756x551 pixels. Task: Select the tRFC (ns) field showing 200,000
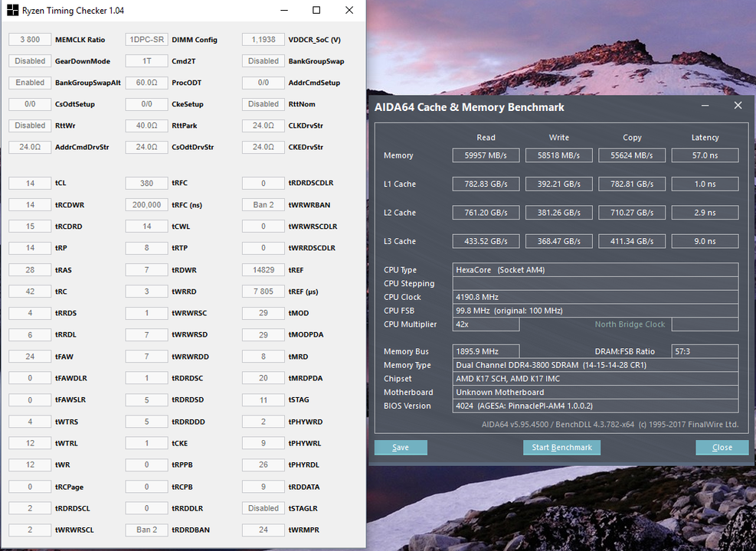146,204
